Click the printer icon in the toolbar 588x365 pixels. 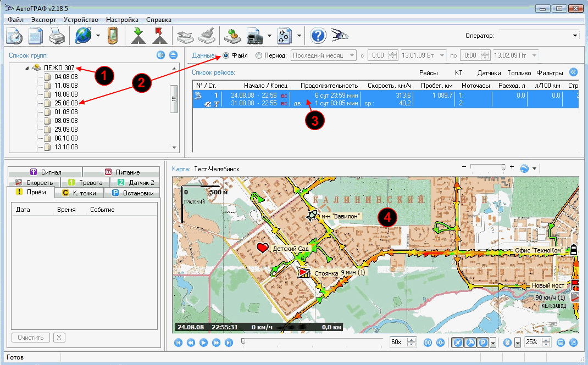click(x=58, y=36)
